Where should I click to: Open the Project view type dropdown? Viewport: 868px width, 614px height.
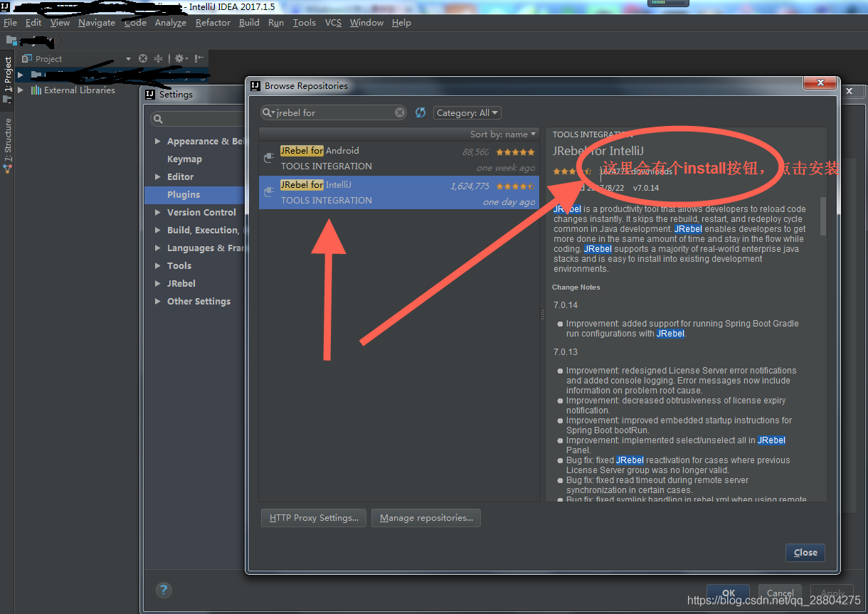tap(128, 59)
